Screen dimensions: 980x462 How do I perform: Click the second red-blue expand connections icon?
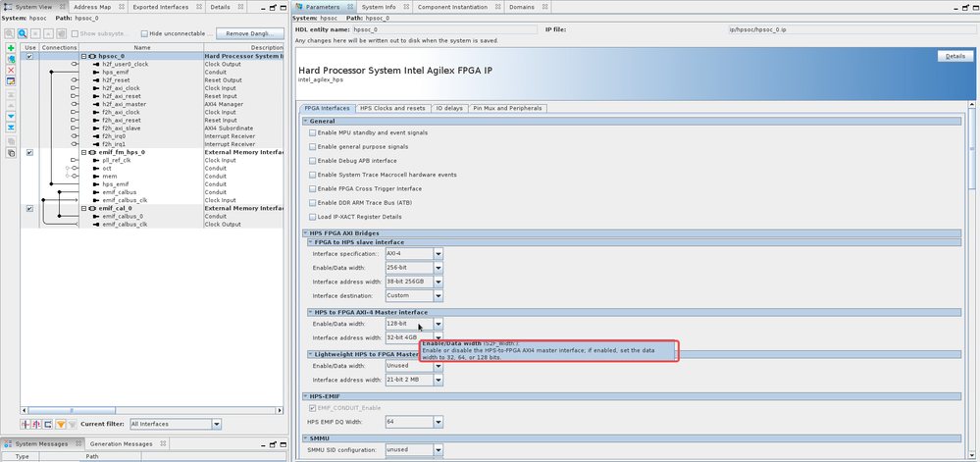(x=37, y=424)
